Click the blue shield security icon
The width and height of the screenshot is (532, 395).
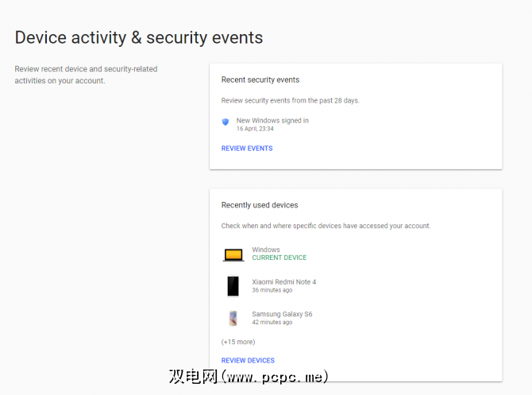(x=226, y=122)
